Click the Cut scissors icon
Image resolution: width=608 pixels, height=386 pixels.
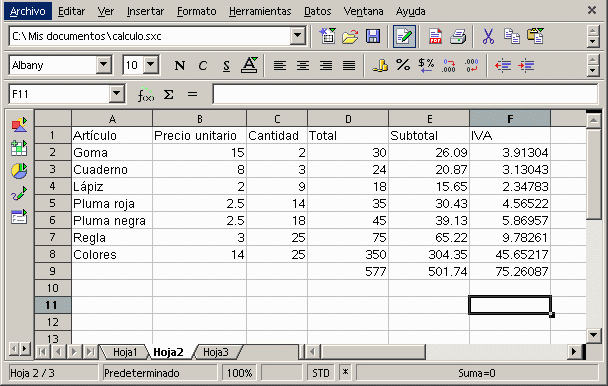pos(488,36)
